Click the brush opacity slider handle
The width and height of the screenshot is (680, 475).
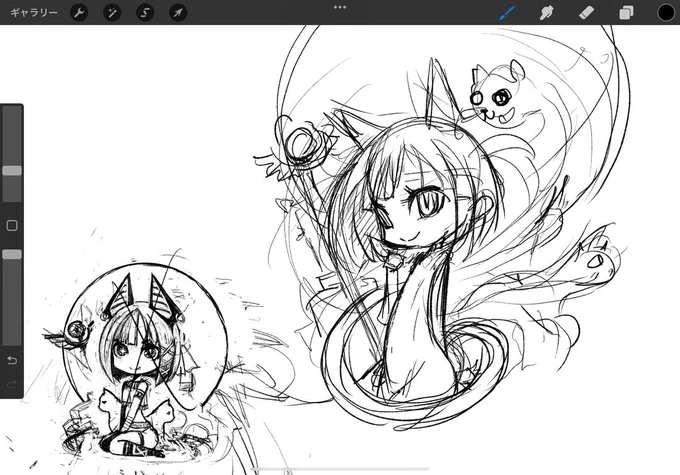pos(12,254)
